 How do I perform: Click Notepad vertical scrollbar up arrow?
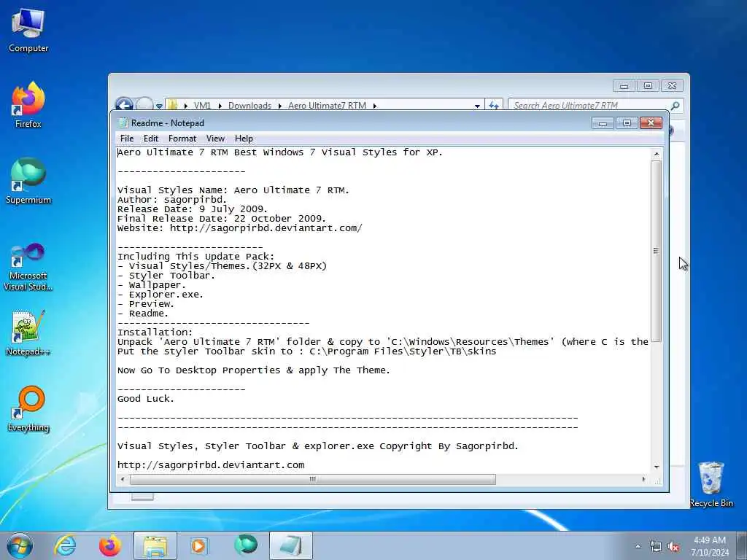(657, 154)
